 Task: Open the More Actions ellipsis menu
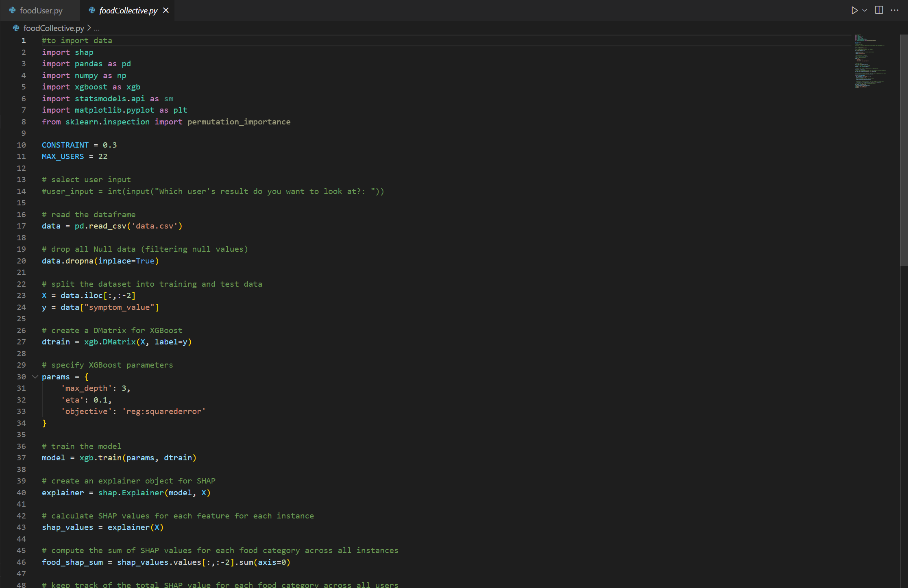(x=895, y=11)
